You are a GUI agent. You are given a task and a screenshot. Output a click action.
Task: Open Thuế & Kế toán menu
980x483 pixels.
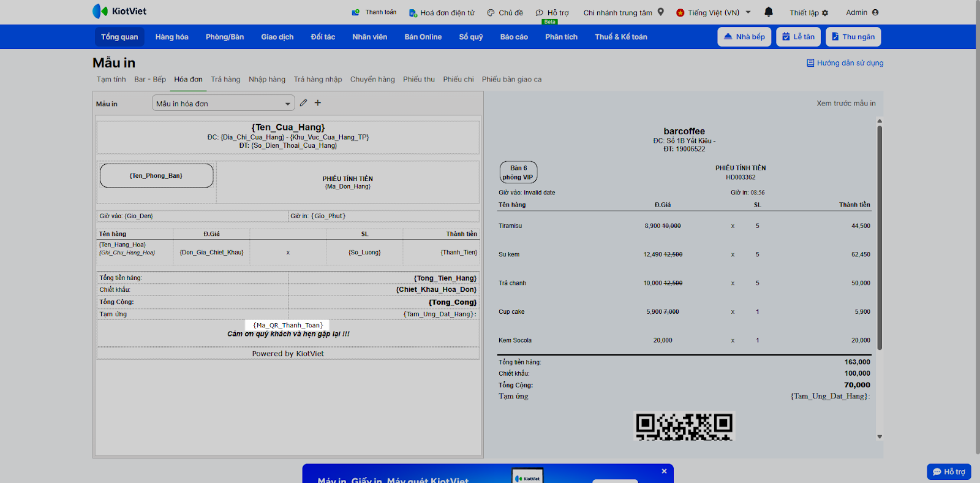tap(621, 37)
